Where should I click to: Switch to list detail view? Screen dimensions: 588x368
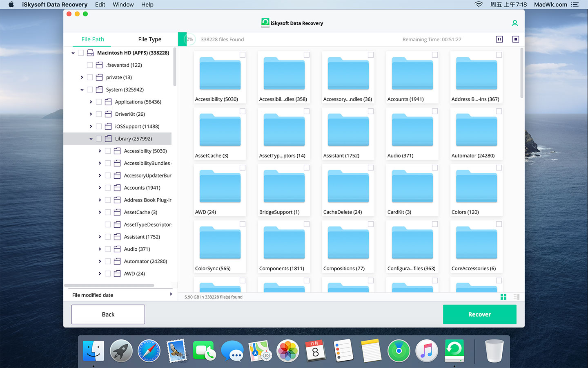tap(516, 297)
